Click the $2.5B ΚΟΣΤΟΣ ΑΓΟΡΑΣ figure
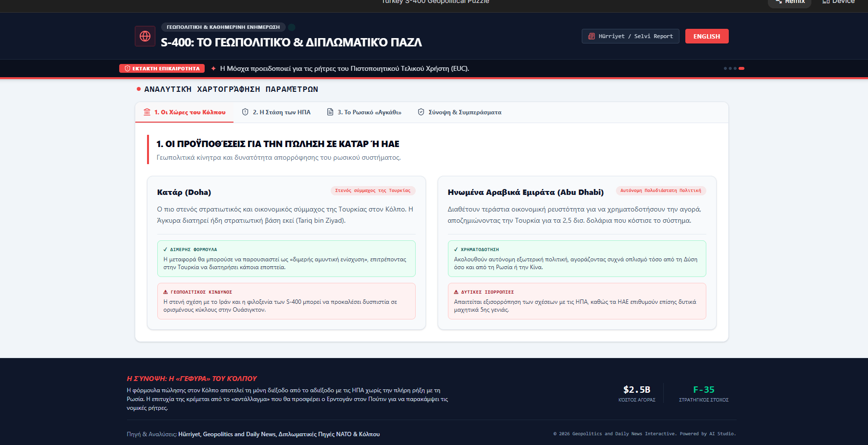The width and height of the screenshot is (868, 445). click(x=637, y=393)
